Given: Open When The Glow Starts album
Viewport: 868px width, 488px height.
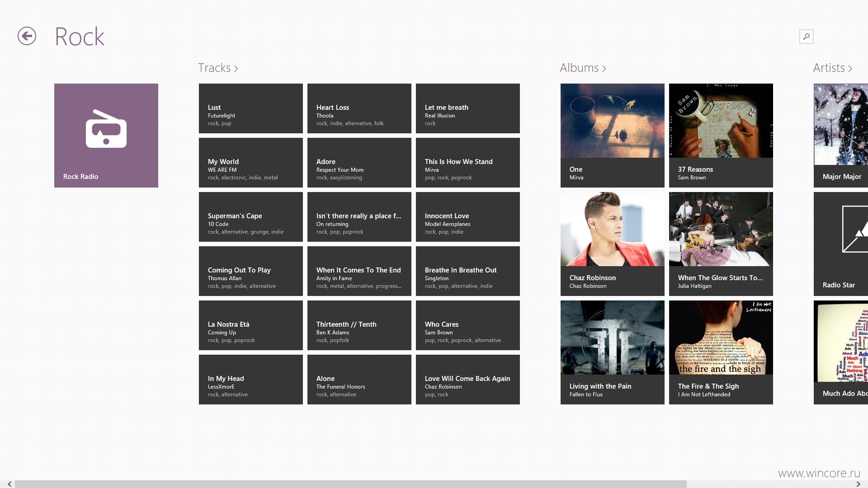Looking at the screenshot, I should [x=721, y=244].
